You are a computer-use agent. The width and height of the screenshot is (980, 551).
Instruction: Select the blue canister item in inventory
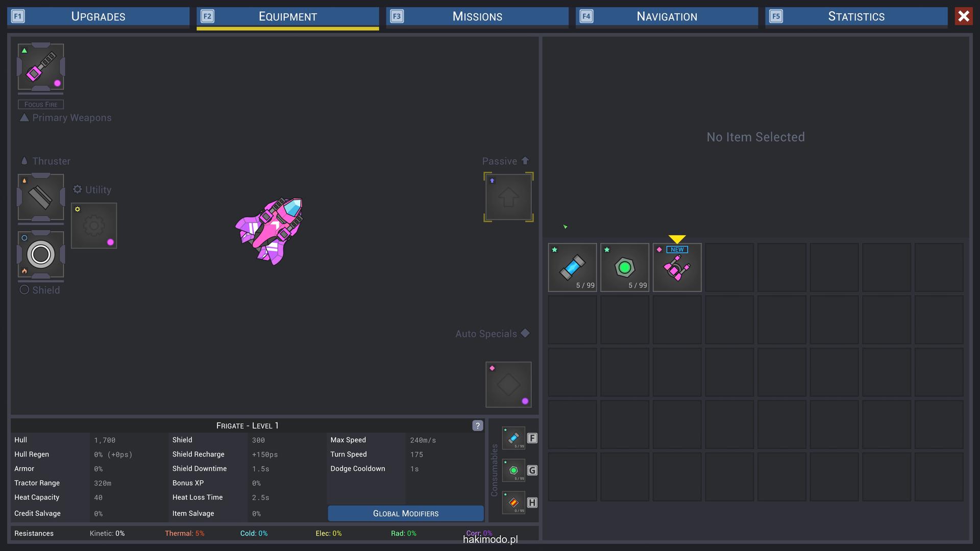(x=572, y=267)
